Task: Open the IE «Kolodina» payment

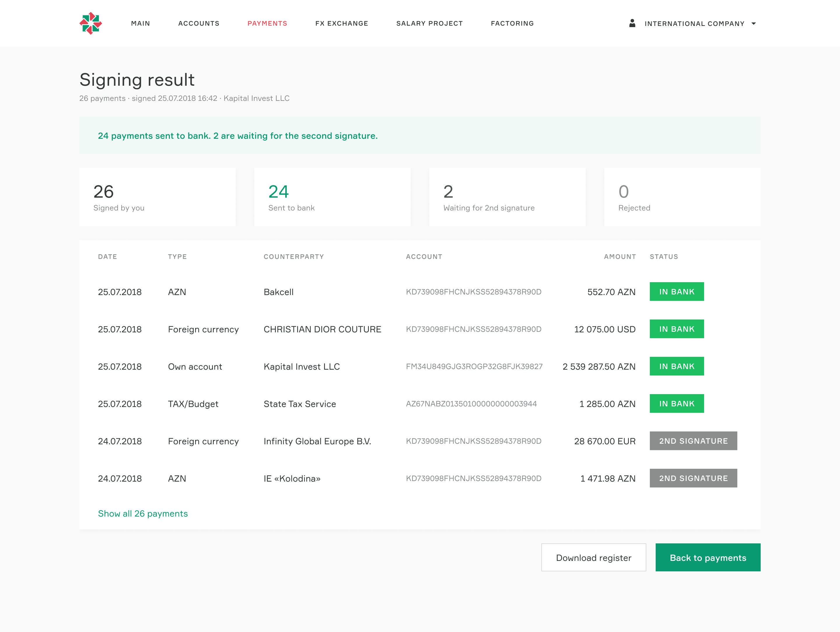Action: pos(420,478)
